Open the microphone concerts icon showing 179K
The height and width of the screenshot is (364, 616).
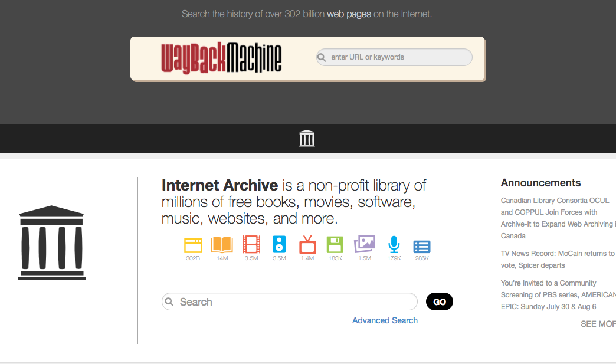click(x=394, y=244)
